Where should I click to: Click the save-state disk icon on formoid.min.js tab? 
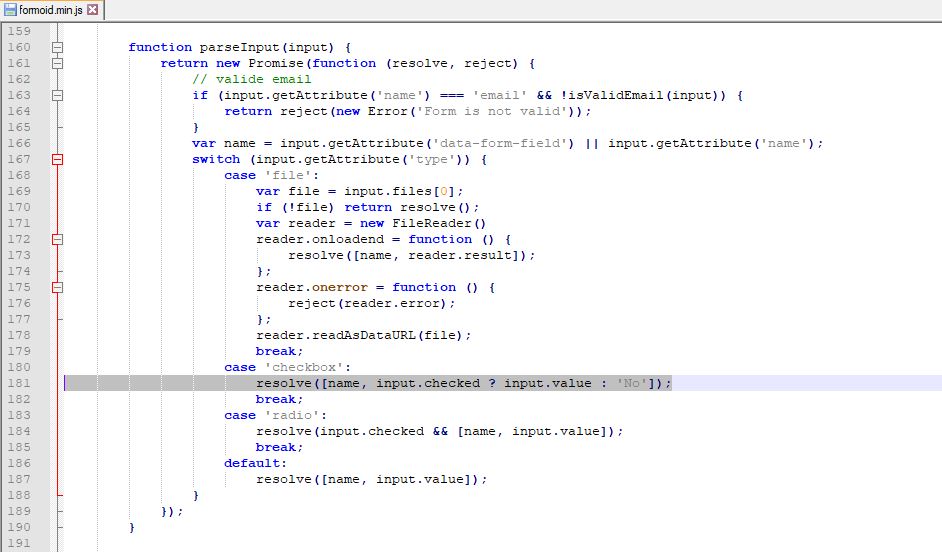[11, 10]
